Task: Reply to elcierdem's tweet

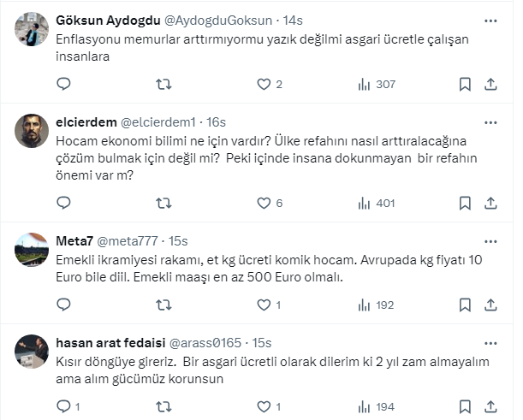Action: [x=62, y=203]
